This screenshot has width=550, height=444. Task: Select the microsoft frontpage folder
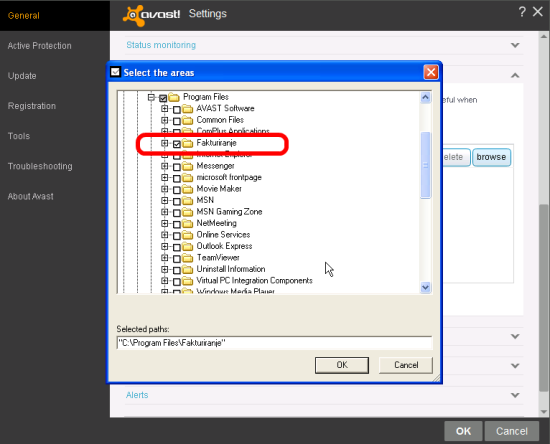coord(229,177)
